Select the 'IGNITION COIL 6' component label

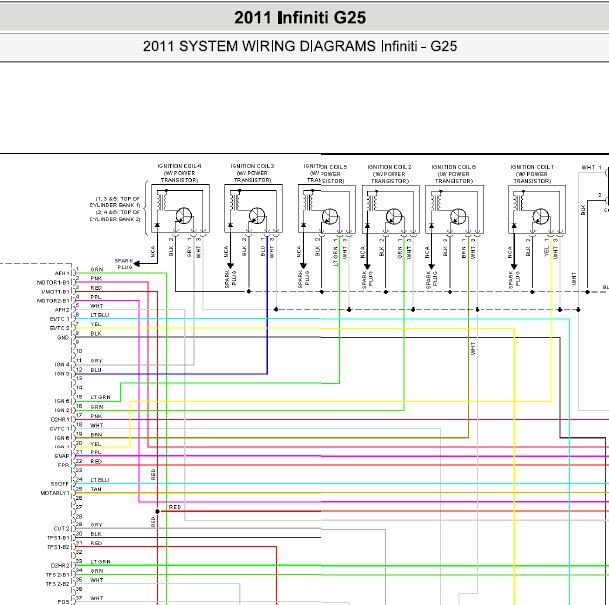click(454, 174)
